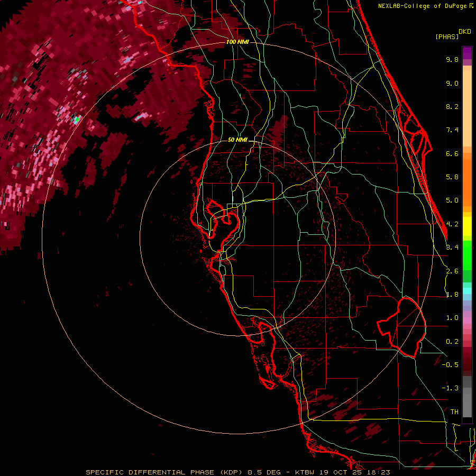
Task: Click the yellow band of the color bar
Action: click(467, 226)
